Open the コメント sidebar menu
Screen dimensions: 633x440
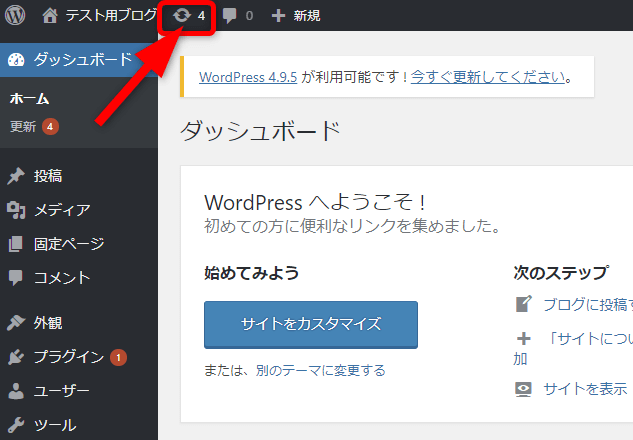(x=60, y=278)
